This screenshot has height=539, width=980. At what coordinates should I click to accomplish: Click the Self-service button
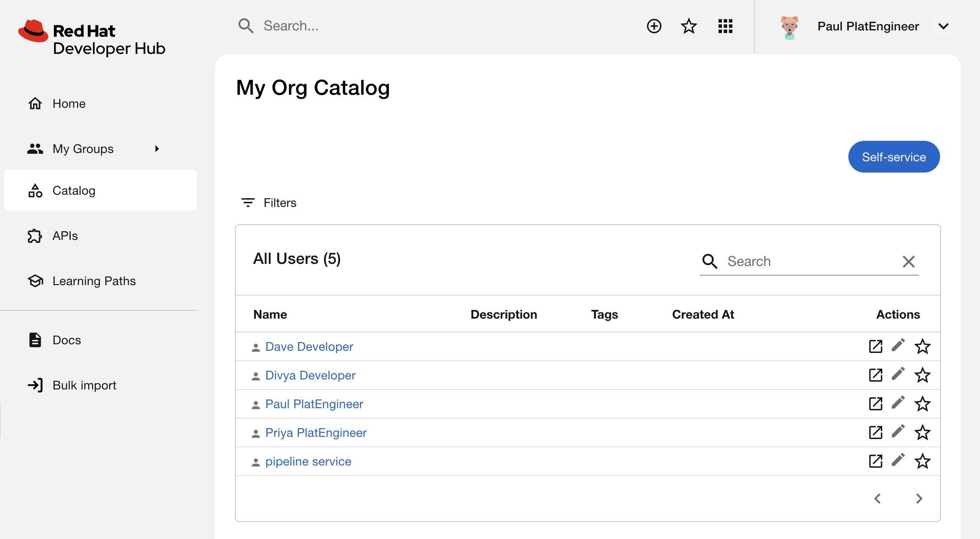(894, 156)
